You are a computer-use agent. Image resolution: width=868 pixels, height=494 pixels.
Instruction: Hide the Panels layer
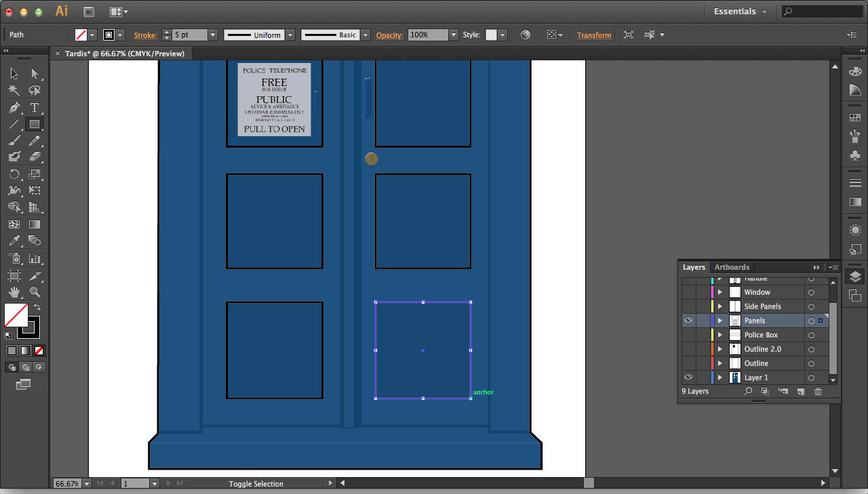688,321
